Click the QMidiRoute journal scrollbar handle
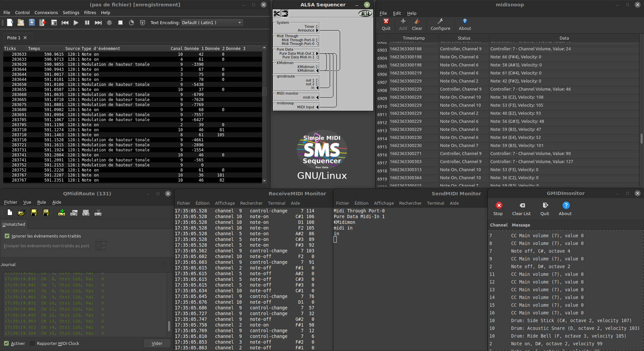This screenshot has height=351, width=644. (x=169, y=326)
